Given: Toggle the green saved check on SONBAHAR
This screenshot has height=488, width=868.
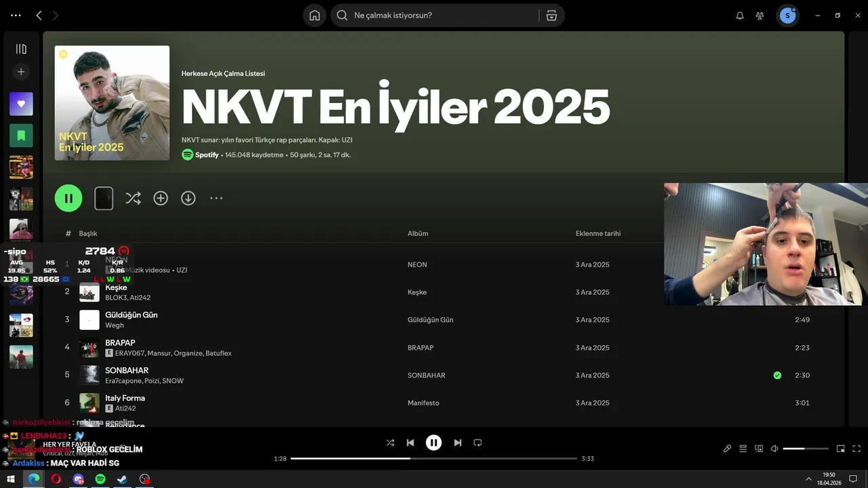Looking at the screenshot, I should point(777,375).
